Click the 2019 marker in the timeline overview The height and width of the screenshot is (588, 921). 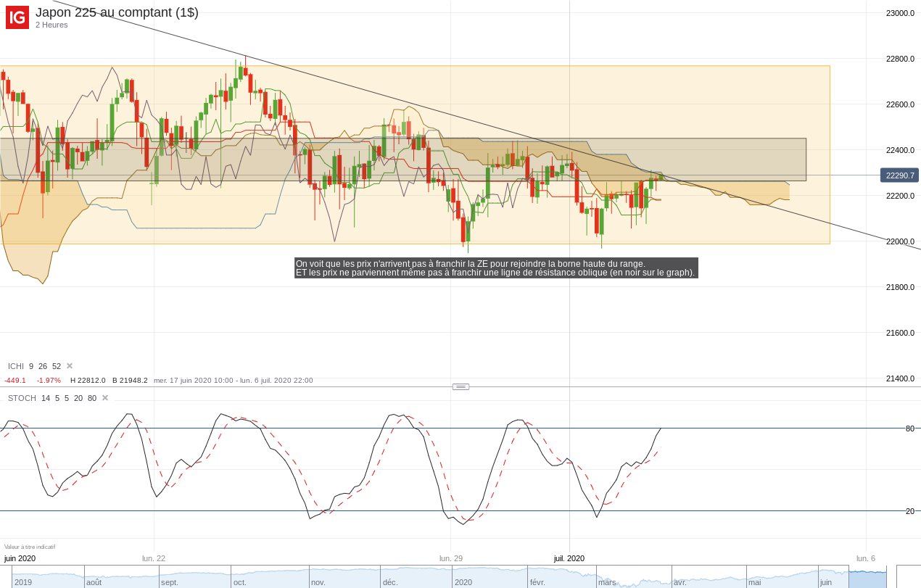(x=23, y=582)
